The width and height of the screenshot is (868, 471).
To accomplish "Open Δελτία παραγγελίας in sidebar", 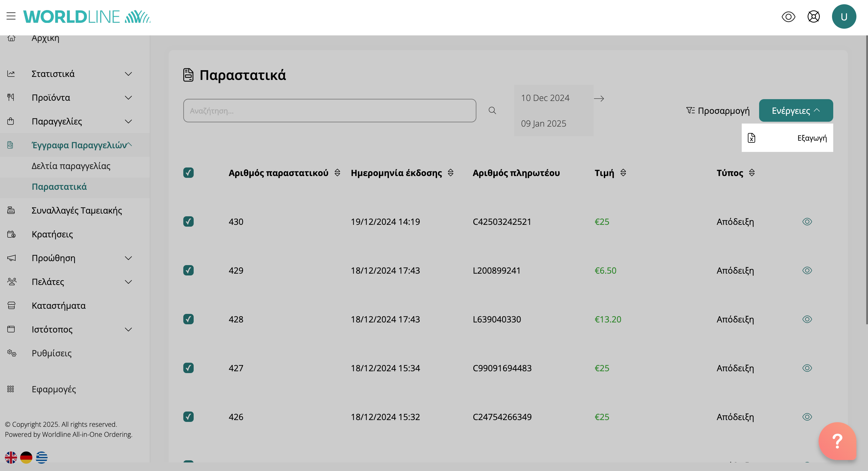I will (x=71, y=166).
